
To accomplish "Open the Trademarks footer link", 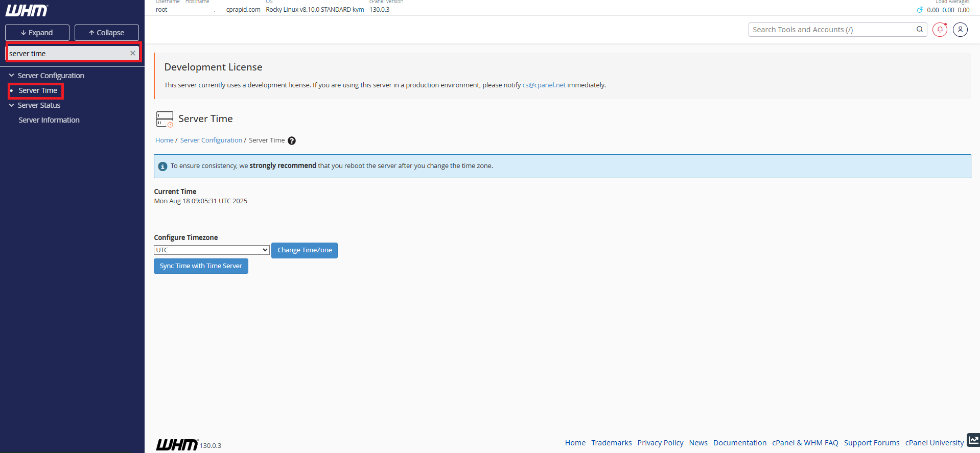I will point(612,443).
